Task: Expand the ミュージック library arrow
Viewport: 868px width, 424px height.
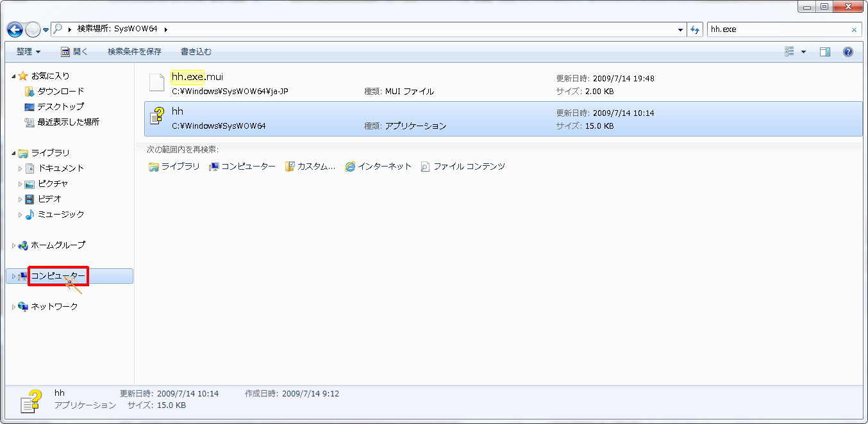Action: 21,215
